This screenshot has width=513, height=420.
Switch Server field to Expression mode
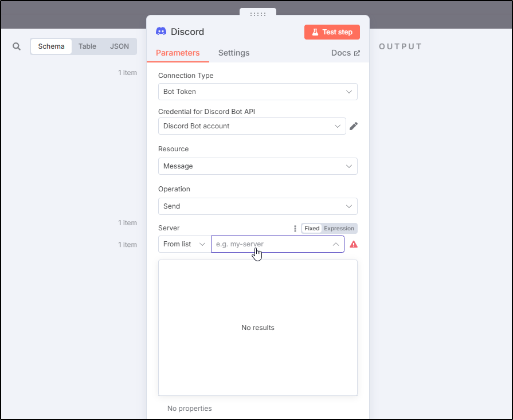click(x=339, y=228)
